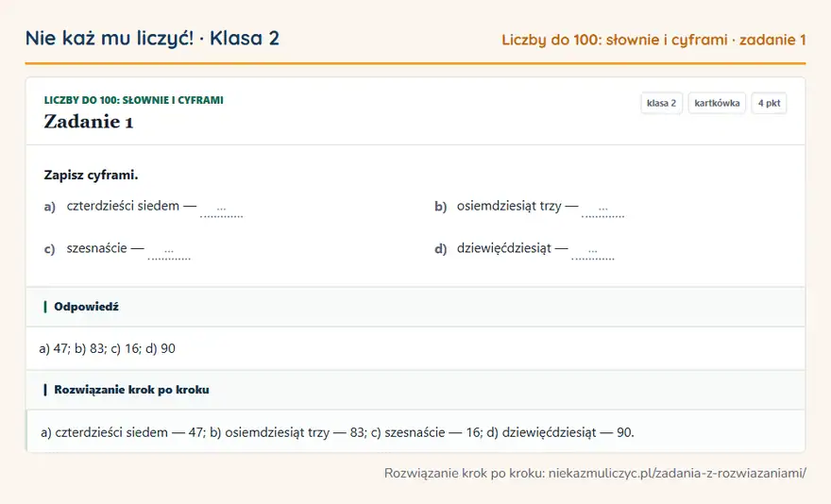This screenshot has width=831, height=504.
Task: Click the 'Nie każ mu liczyć! · Klasa 2' title
Action: pyautogui.click(x=152, y=38)
